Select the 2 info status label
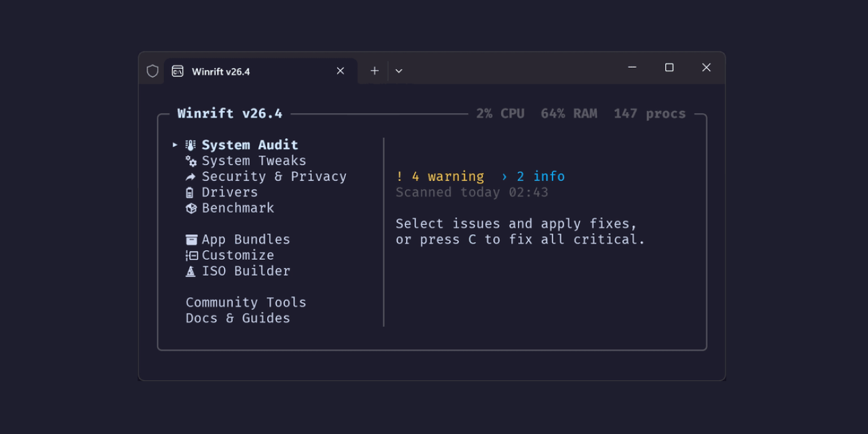The image size is (868, 434). click(x=533, y=177)
